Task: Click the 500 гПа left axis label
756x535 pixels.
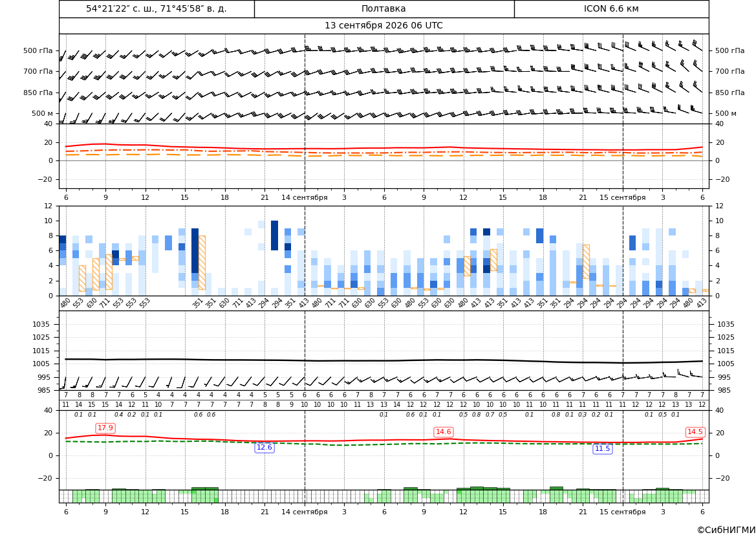Action: [x=38, y=50]
